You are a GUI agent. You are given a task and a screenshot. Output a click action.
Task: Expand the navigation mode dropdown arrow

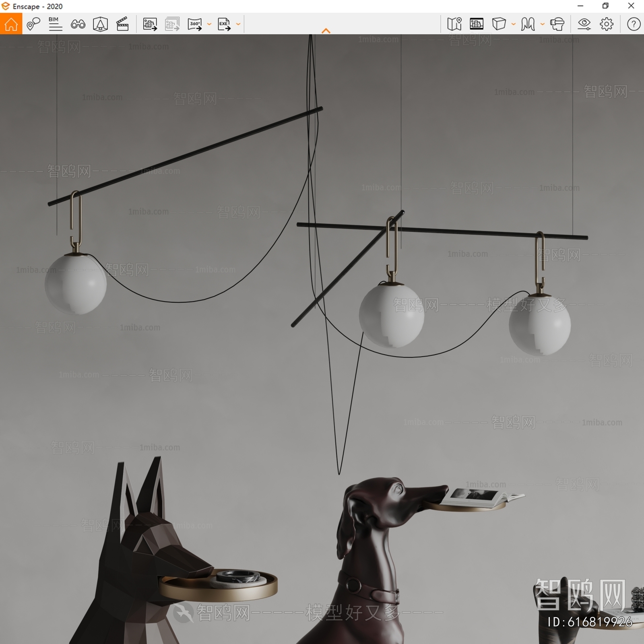(x=542, y=24)
